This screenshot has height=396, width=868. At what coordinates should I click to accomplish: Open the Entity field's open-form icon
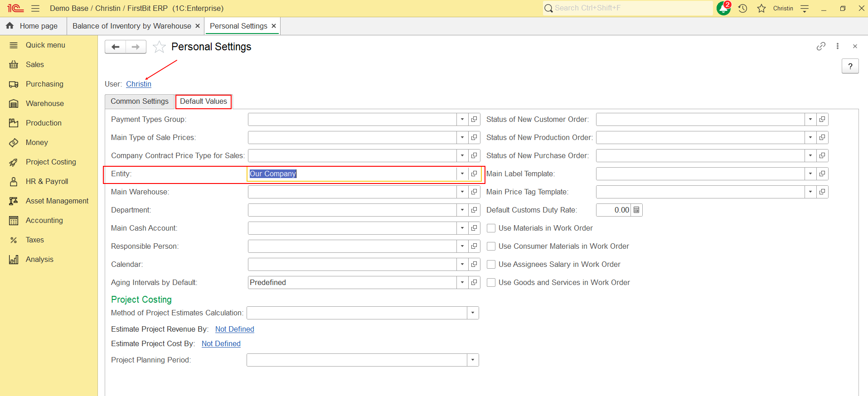point(474,174)
